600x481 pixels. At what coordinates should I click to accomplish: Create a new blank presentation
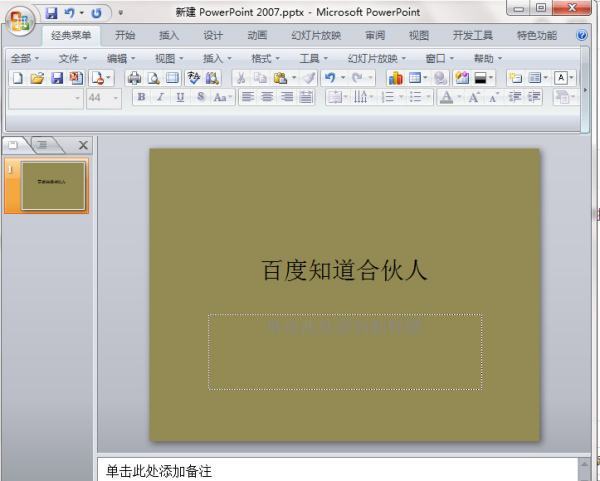click(18, 78)
